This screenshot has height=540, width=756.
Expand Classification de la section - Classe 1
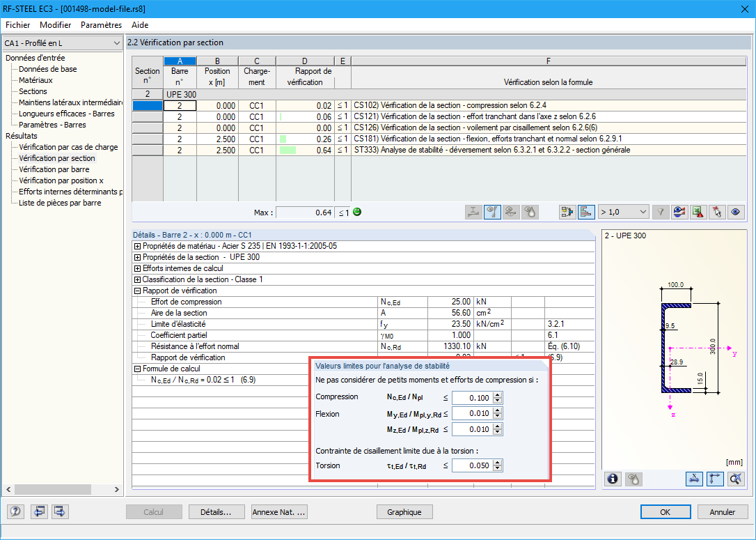click(137, 279)
